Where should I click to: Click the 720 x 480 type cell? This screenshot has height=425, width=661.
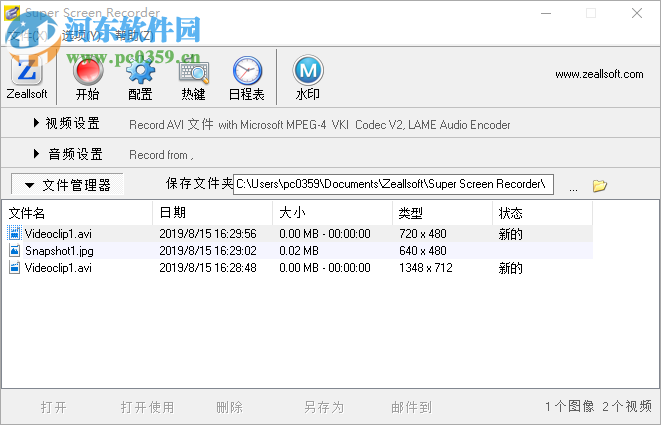[423, 234]
